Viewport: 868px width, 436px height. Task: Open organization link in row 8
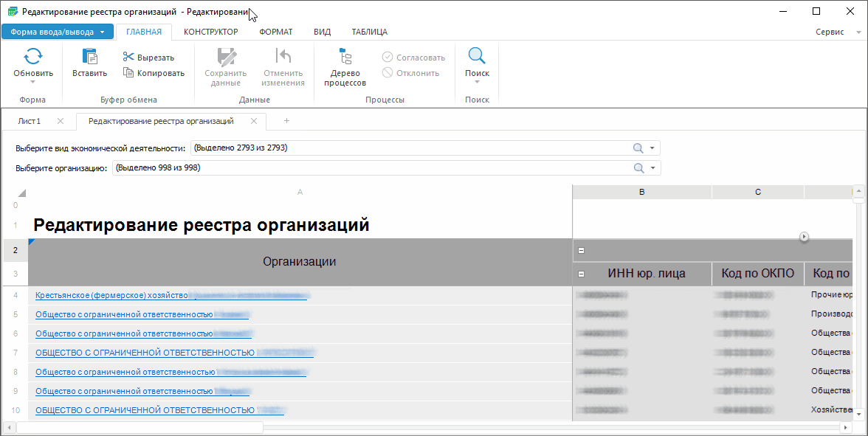click(x=170, y=372)
